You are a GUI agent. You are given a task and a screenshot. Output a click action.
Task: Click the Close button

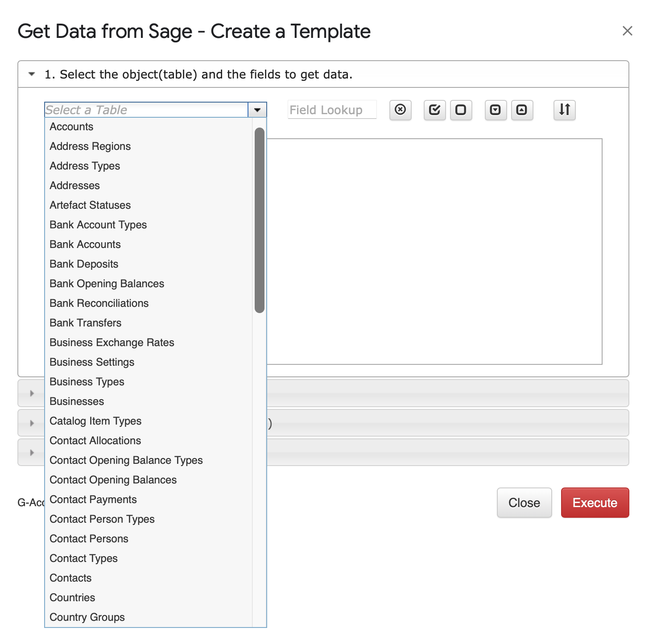[525, 503]
